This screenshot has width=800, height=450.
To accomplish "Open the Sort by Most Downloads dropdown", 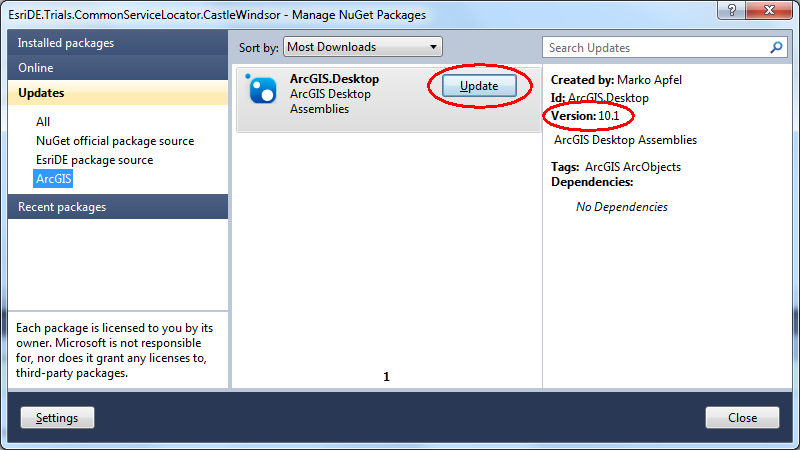I will point(363,47).
